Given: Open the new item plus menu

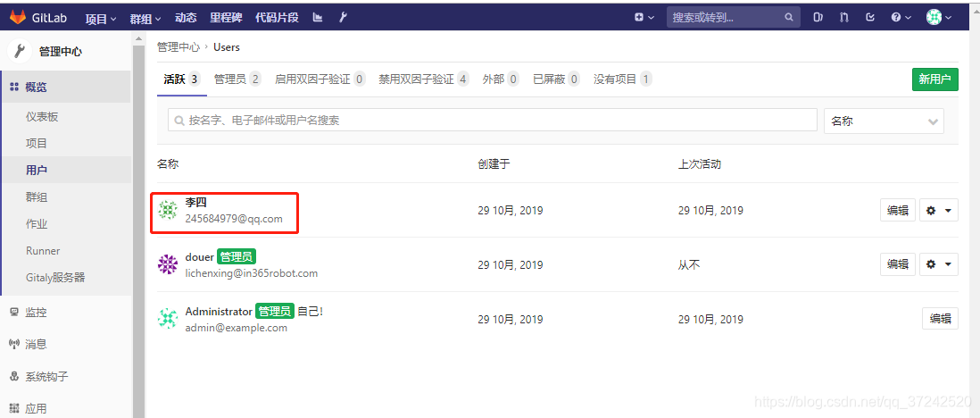Looking at the screenshot, I should click(x=644, y=18).
